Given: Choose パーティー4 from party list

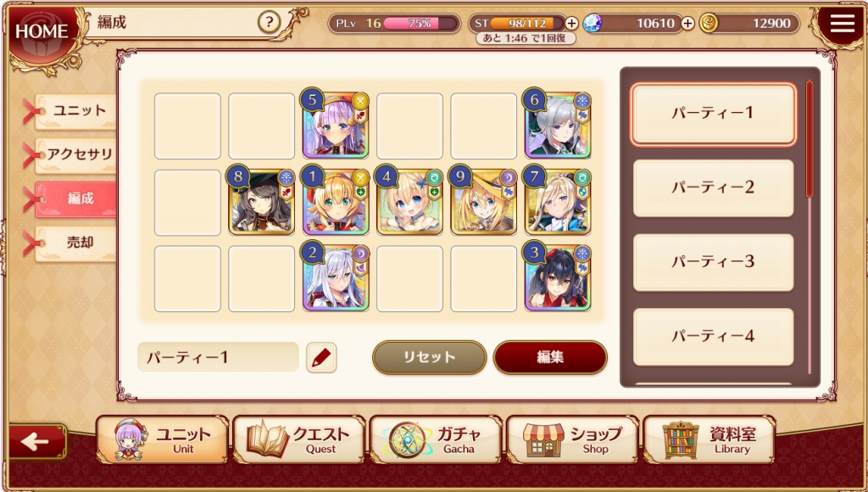Looking at the screenshot, I should (713, 336).
